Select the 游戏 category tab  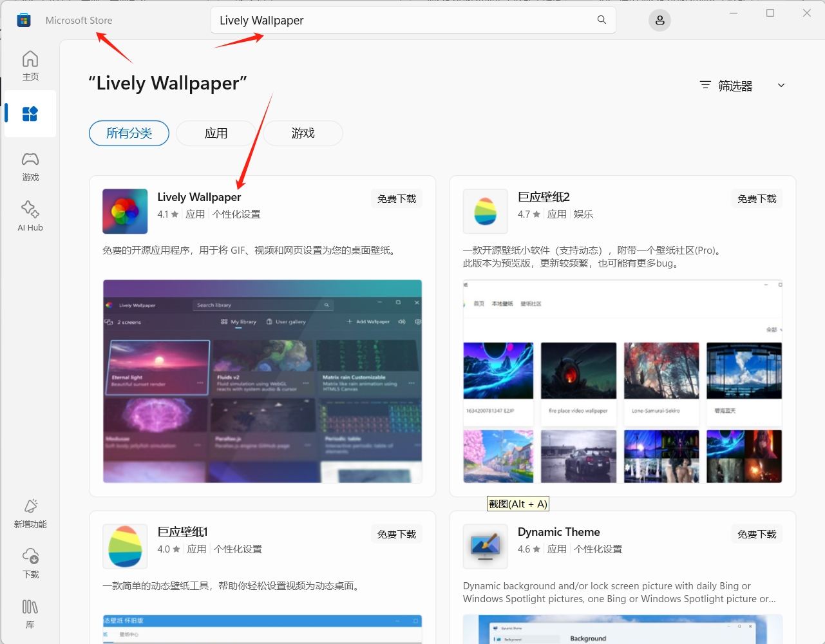303,133
